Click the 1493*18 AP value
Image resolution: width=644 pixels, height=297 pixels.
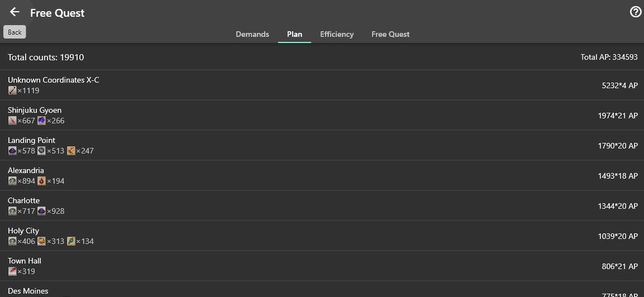pos(618,176)
